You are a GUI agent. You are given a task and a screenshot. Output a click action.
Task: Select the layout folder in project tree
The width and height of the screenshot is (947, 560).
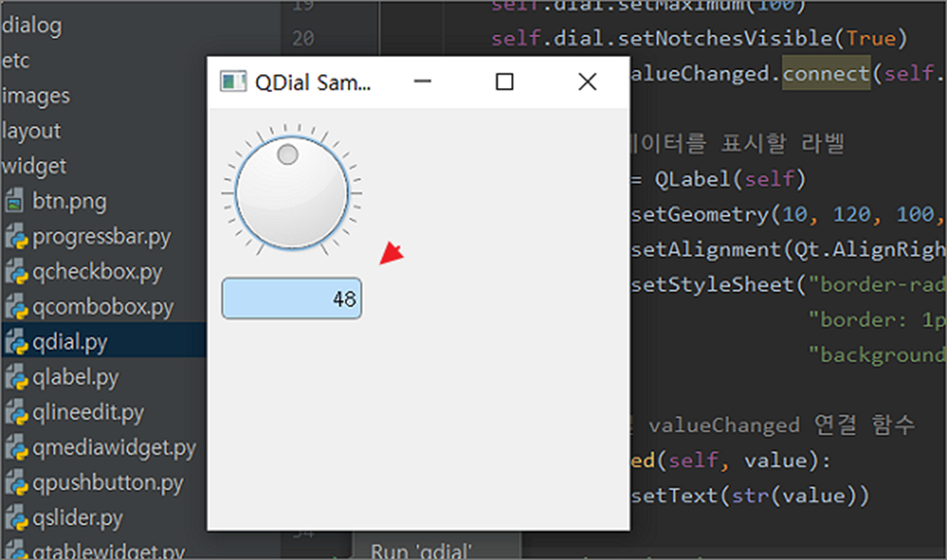(x=31, y=131)
